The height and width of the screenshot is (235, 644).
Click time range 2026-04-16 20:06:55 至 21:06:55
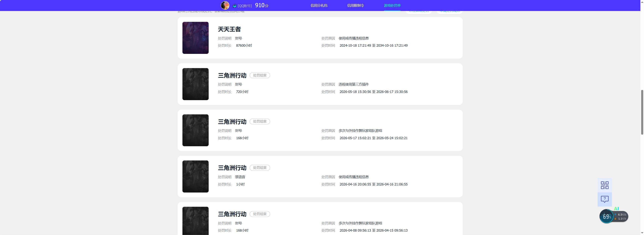click(374, 184)
